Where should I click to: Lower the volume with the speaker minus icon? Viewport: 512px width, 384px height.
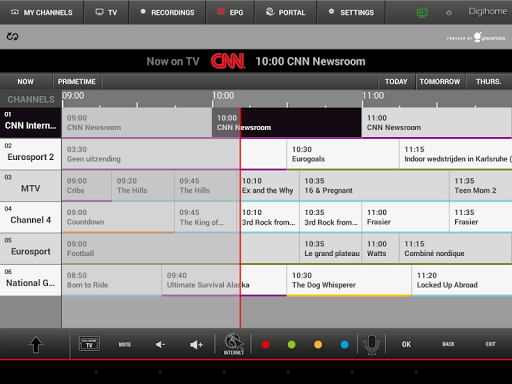(160, 344)
